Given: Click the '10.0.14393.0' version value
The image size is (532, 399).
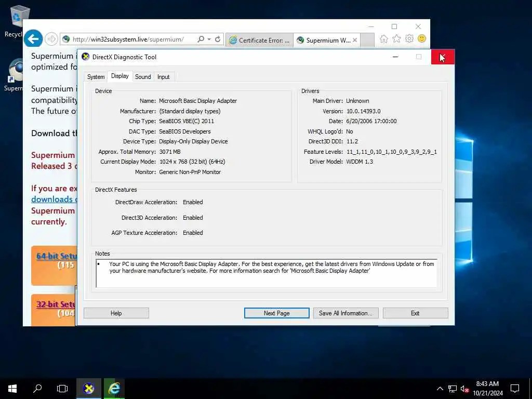Looking at the screenshot, I should point(363,111).
